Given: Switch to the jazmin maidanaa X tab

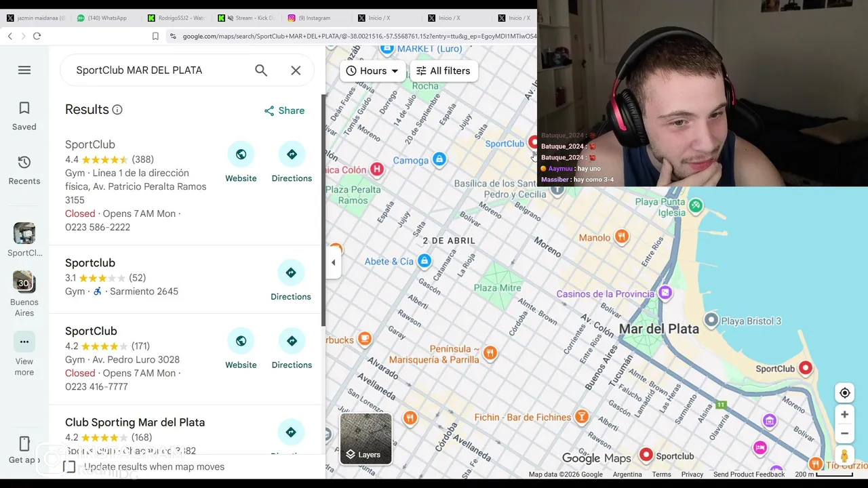Looking at the screenshot, I should coord(35,18).
